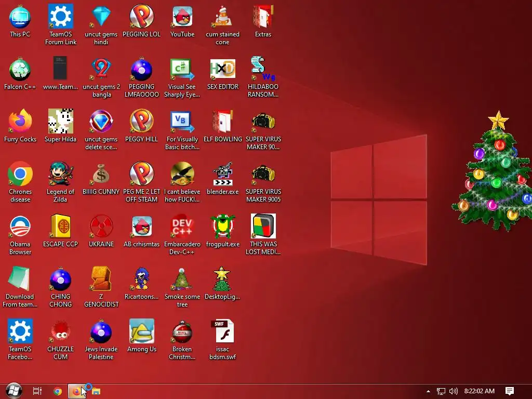The height and width of the screenshot is (399, 532).
Task: Launch the Ricartoons... icon
Action: click(x=141, y=283)
